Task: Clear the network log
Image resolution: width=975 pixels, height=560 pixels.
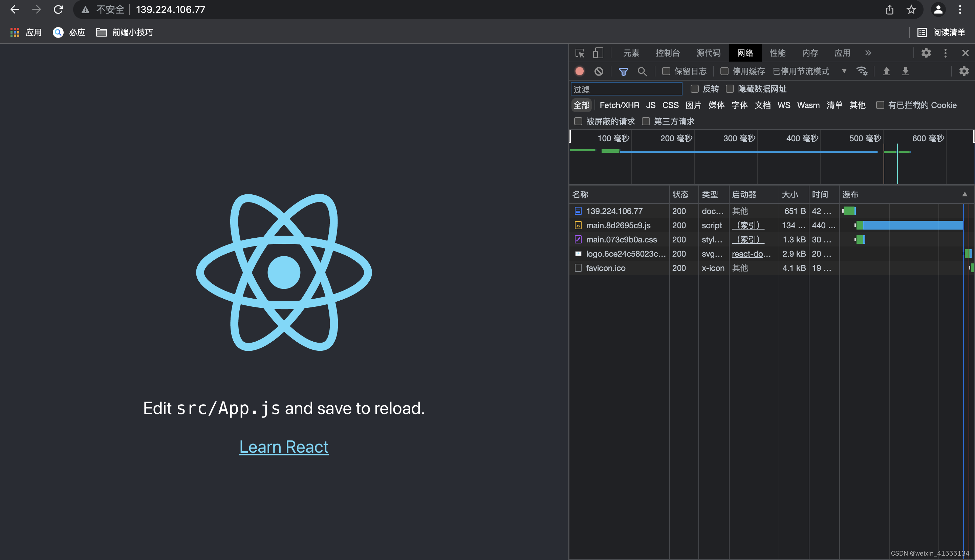Action: 599,71
